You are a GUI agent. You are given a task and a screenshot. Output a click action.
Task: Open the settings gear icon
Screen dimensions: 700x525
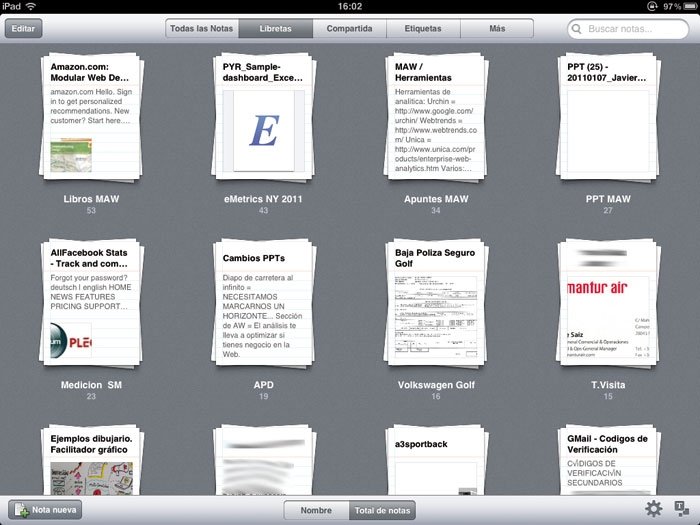pyautogui.click(x=654, y=509)
